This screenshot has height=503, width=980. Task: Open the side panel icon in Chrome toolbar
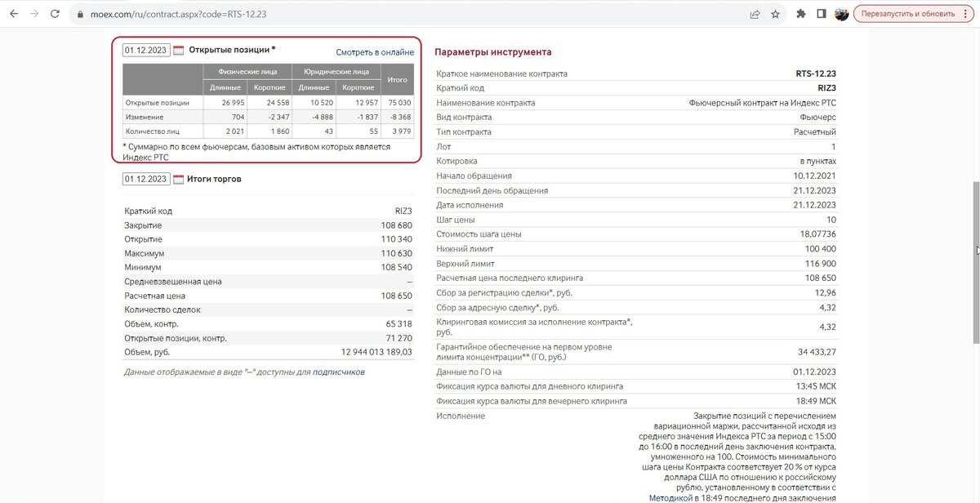coord(820,13)
